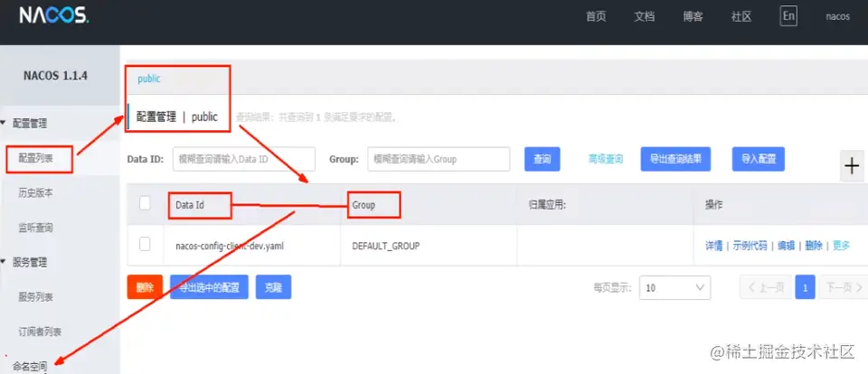
Task: Open 命名空间 in sidebar
Action: pos(30,366)
